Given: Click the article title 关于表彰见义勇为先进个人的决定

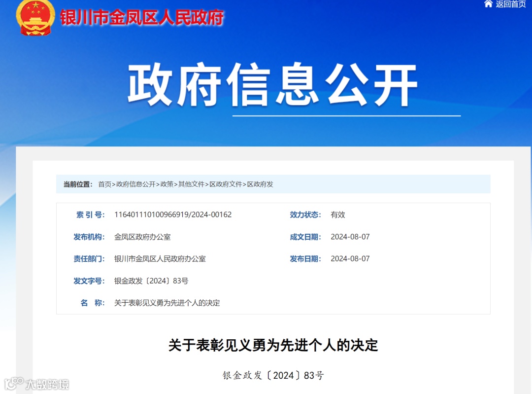Looking at the screenshot, I should pos(273,345).
